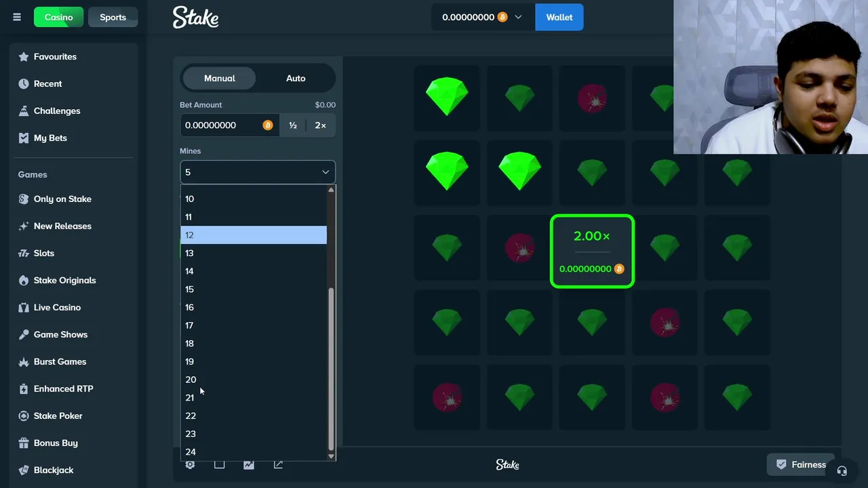Halve the bet amount with ½
This screenshot has height=488, width=868.
(293, 125)
